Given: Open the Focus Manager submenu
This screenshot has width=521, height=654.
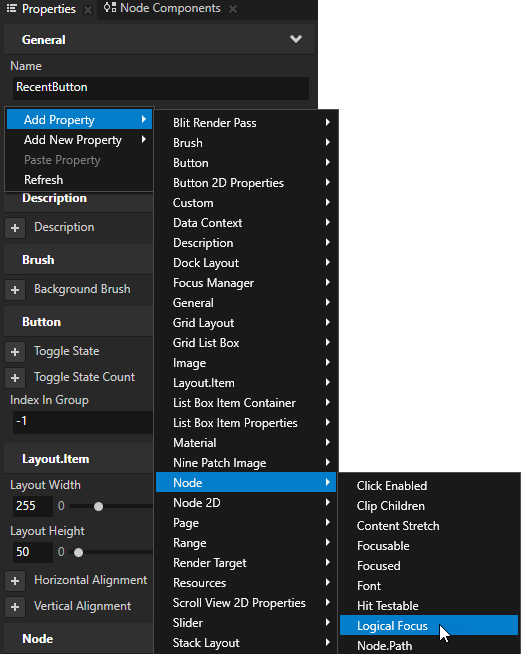Looking at the screenshot, I should click(246, 283).
